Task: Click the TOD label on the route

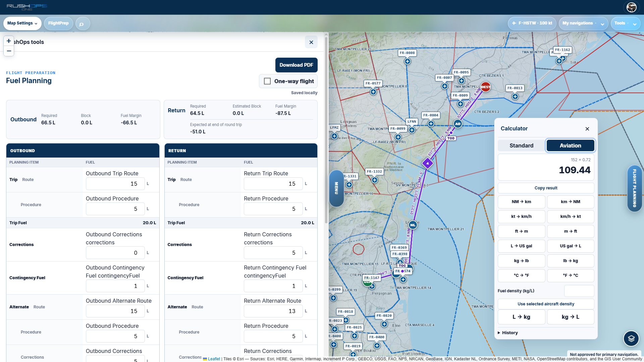Action: tap(451, 138)
